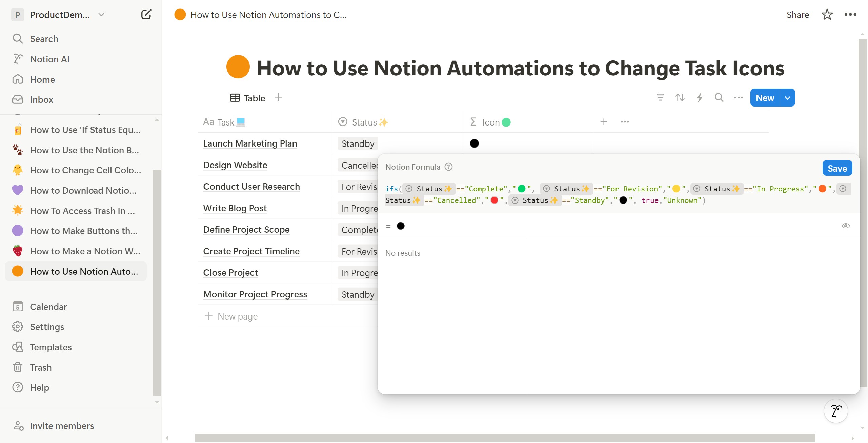Screen dimensions: 868x443
Task: Favorite this page with the star icon
Action: (x=827, y=15)
